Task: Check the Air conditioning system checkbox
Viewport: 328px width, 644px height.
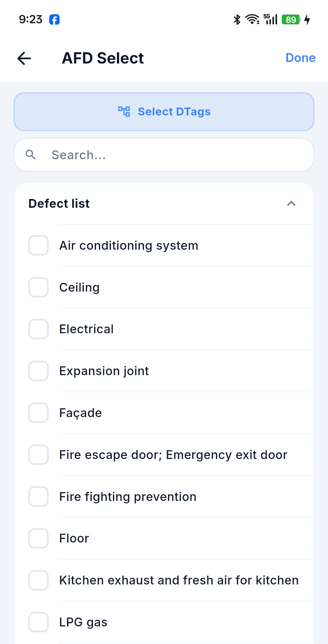Action: pyautogui.click(x=39, y=245)
